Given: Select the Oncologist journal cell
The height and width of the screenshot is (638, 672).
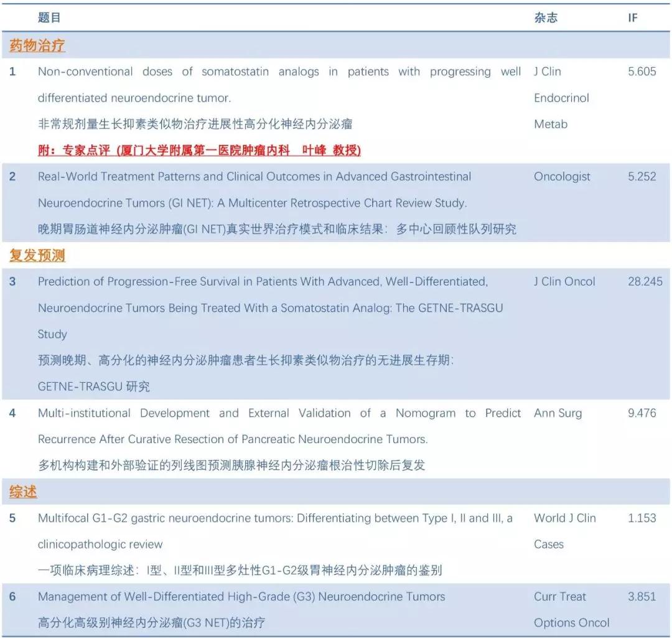Looking at the screenshot, I should [x=562, y=177].
